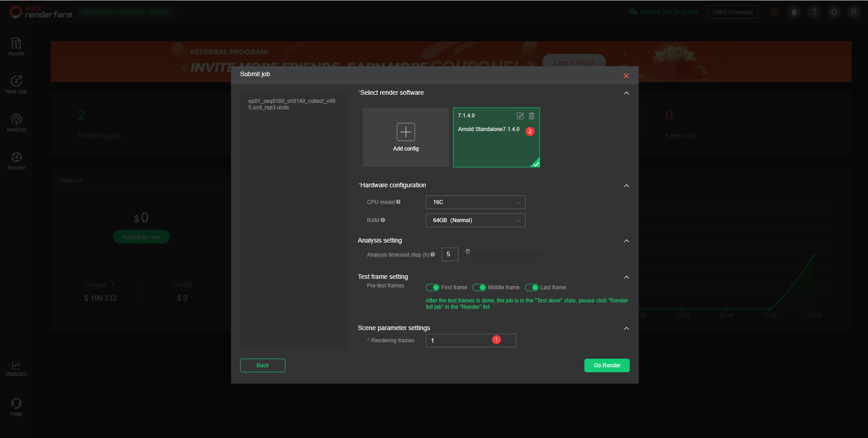Click the Rendering frames input field

tap(471, 341)
